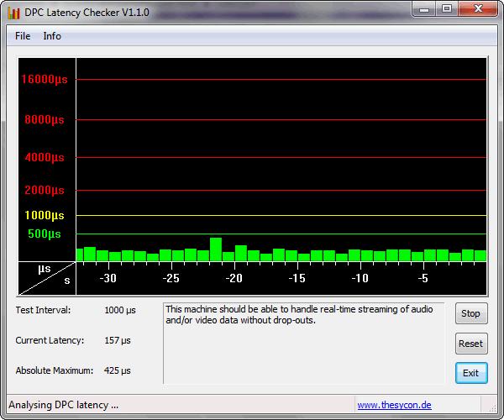
Task: Click the Current Latency label
Action: click(x=50, y=341)
